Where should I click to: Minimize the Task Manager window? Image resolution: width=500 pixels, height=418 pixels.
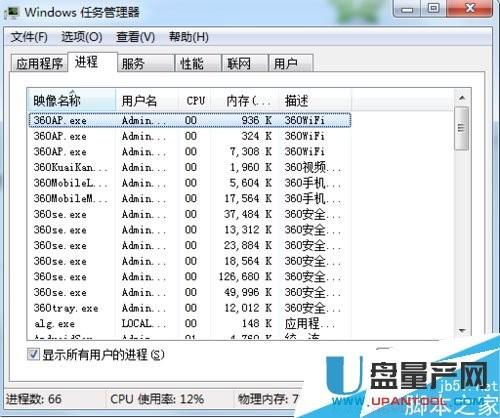(x=407, y=9)
